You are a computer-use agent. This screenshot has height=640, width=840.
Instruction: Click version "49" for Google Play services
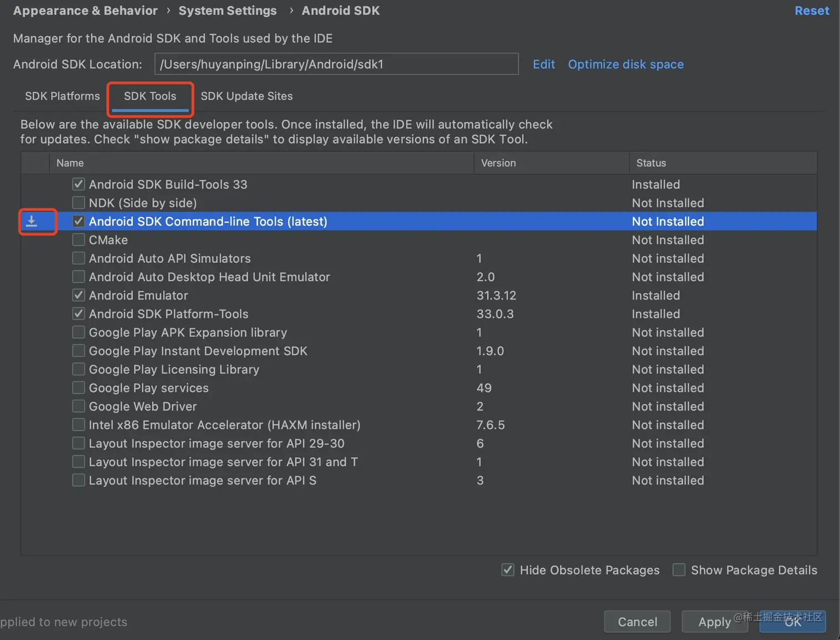click(x=484, y=388)
